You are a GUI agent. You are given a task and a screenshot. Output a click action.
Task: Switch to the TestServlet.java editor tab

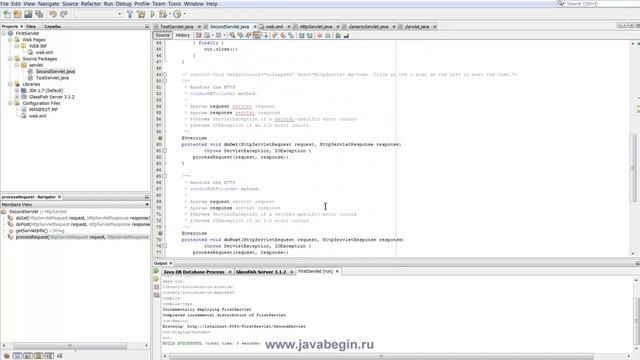pyautogui.click(x=176, y=27)
